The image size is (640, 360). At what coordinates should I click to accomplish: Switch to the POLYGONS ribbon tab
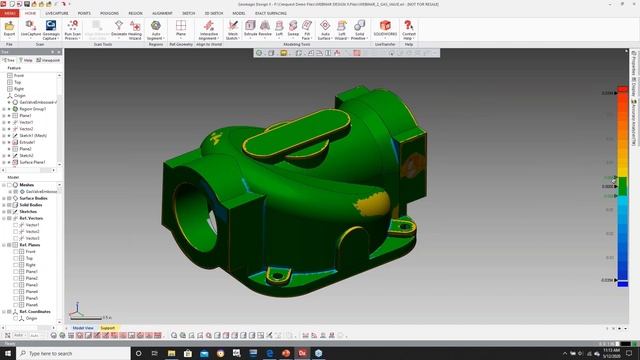coord(109,13)
